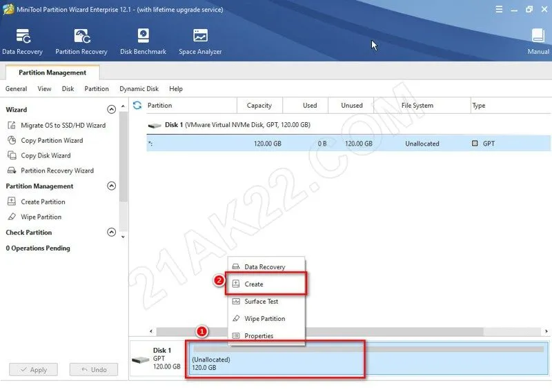Image resolution: width=552 pixels, height=392 pixels.
Task: Select the Disk 1 VMware Virtual NVMe row
Action: click(348, 125)
